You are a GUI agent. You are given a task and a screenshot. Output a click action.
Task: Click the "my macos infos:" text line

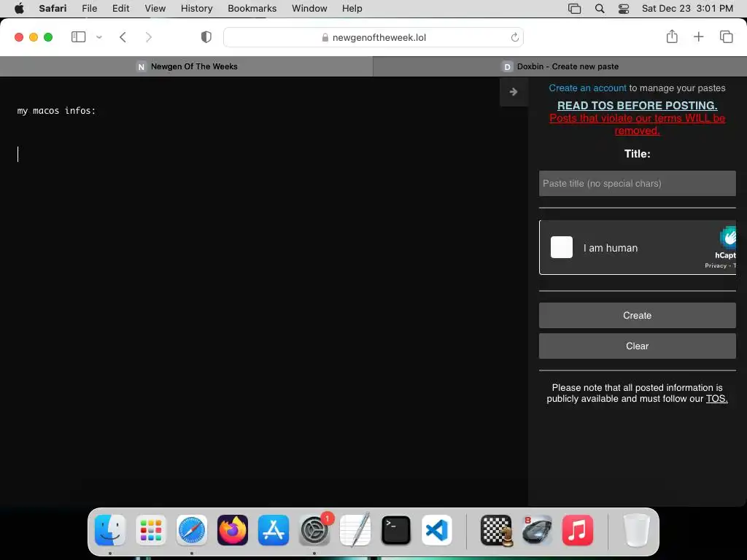coord(56,111)
